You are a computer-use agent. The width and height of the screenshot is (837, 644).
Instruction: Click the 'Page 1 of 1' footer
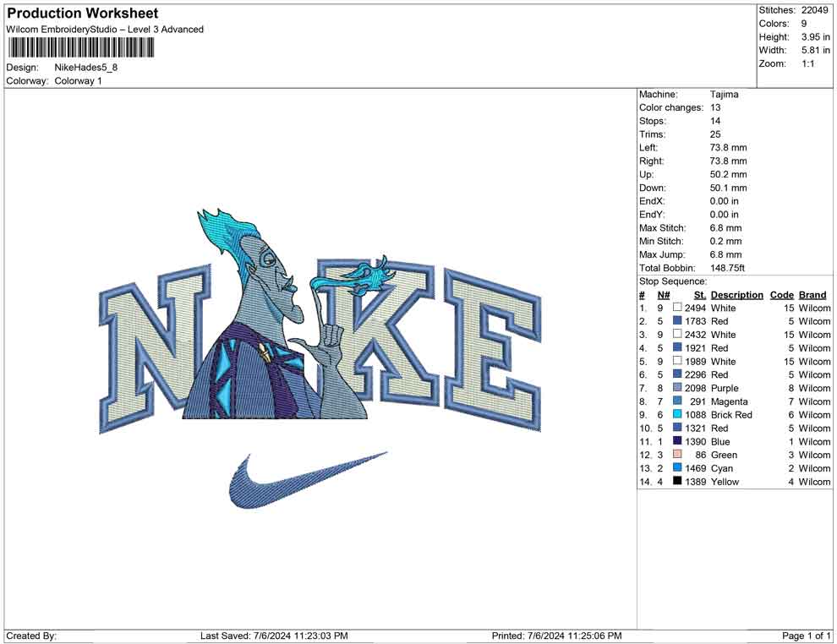806,636
